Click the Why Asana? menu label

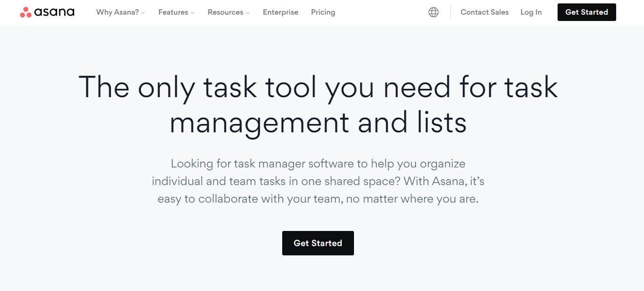(117, 12)
